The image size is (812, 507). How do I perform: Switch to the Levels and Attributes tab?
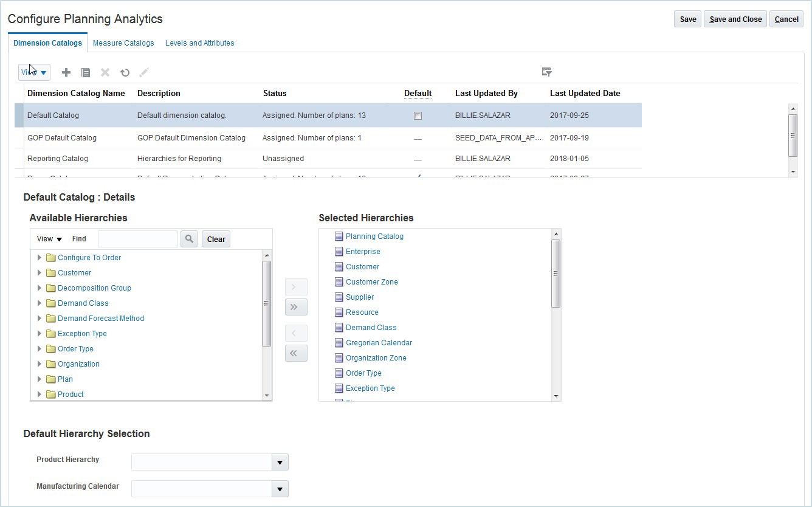tap(199, 43)
